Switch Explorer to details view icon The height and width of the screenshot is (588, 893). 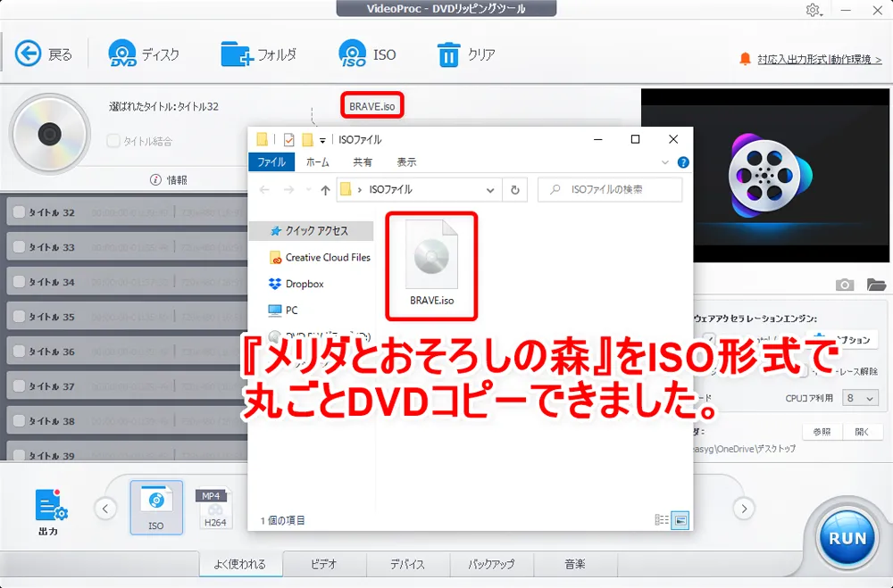(x=662, y=519)
